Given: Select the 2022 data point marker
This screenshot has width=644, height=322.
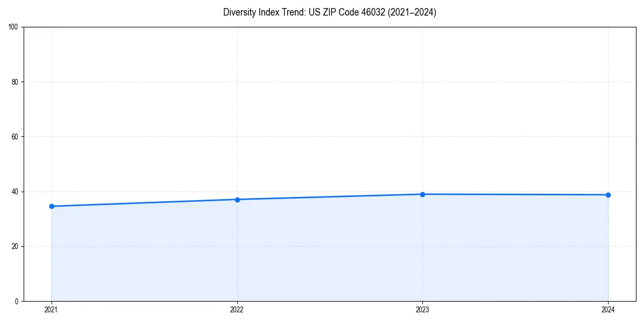Looking at the screenshot, I should (237, 199).
